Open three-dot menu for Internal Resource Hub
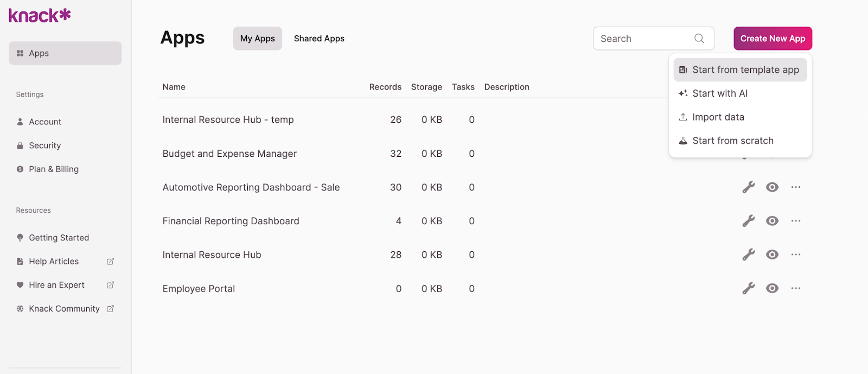The height and width of the screenshot is (374, 868). coord(796,255)
